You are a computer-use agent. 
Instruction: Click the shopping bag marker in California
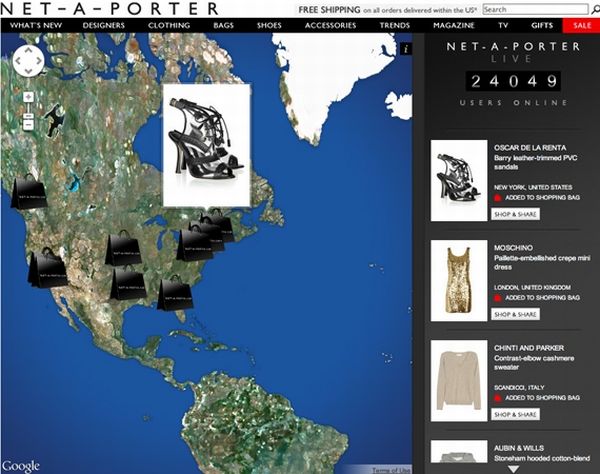point(48,268)
